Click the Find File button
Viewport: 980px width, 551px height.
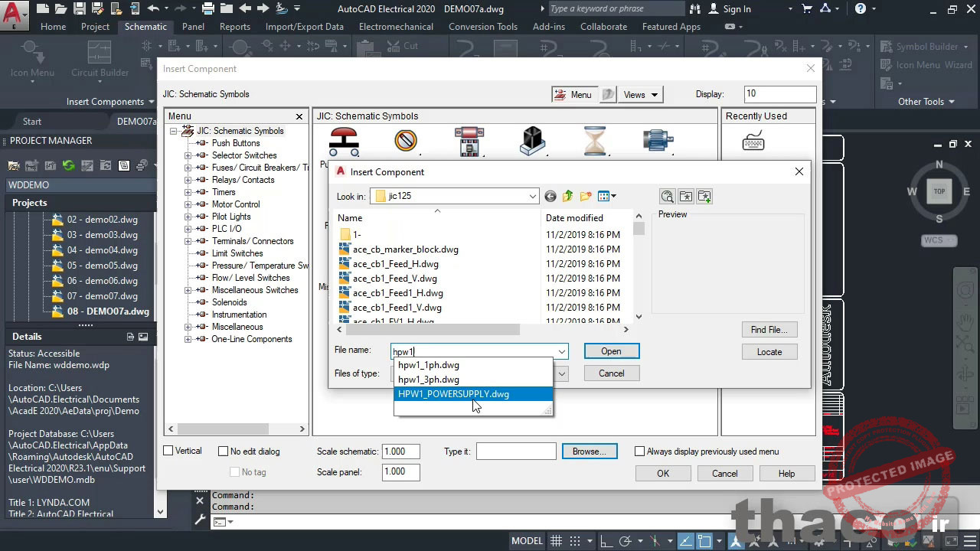[769, 329]
